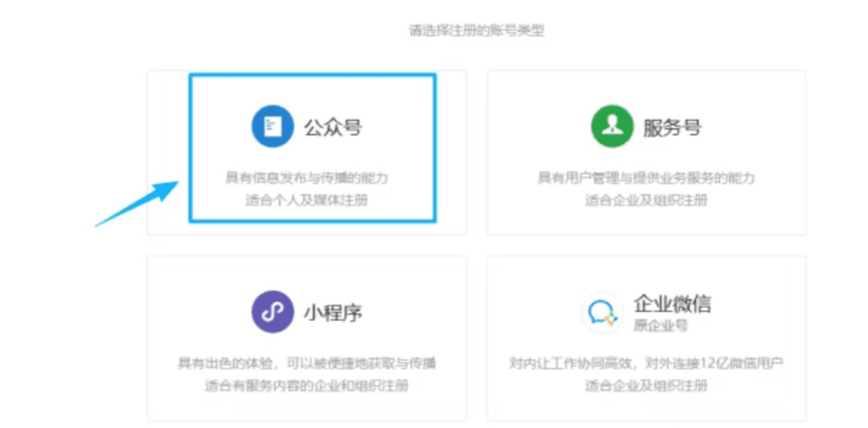
Task: Click 适合企业及组织注册 under 服务号
Action: coord(646,200)
